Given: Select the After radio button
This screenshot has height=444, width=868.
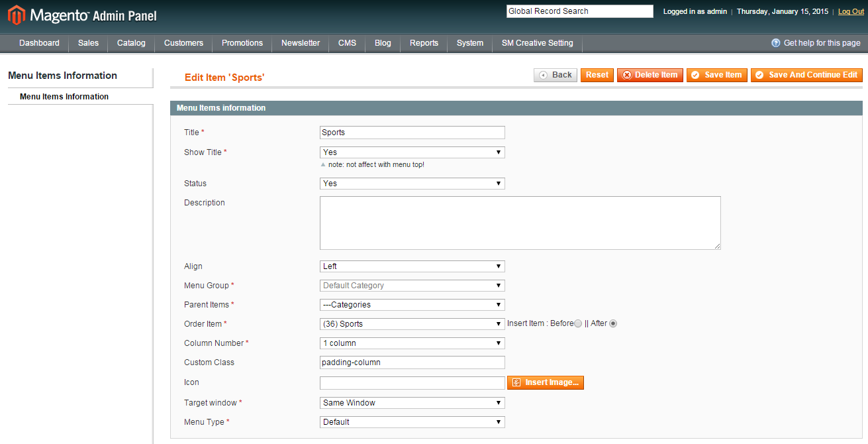Looking at the screenshot, I should coord(613,324).
